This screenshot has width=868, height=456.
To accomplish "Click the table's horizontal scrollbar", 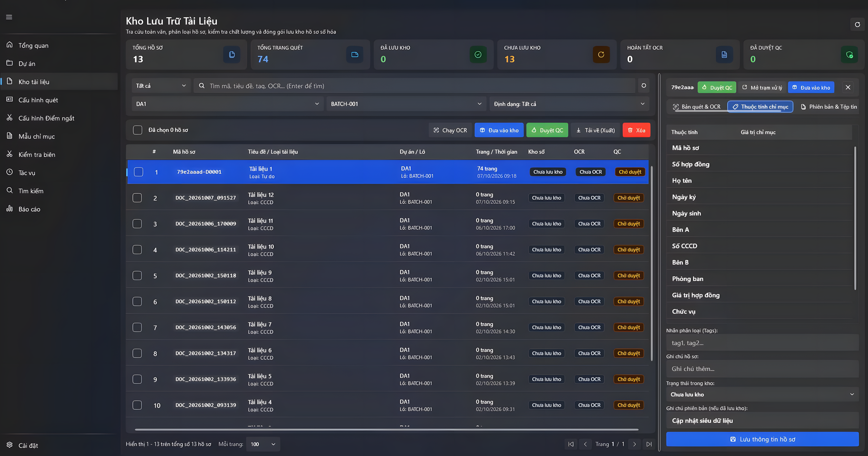I will pyautogui.click(x=387, y=430).
